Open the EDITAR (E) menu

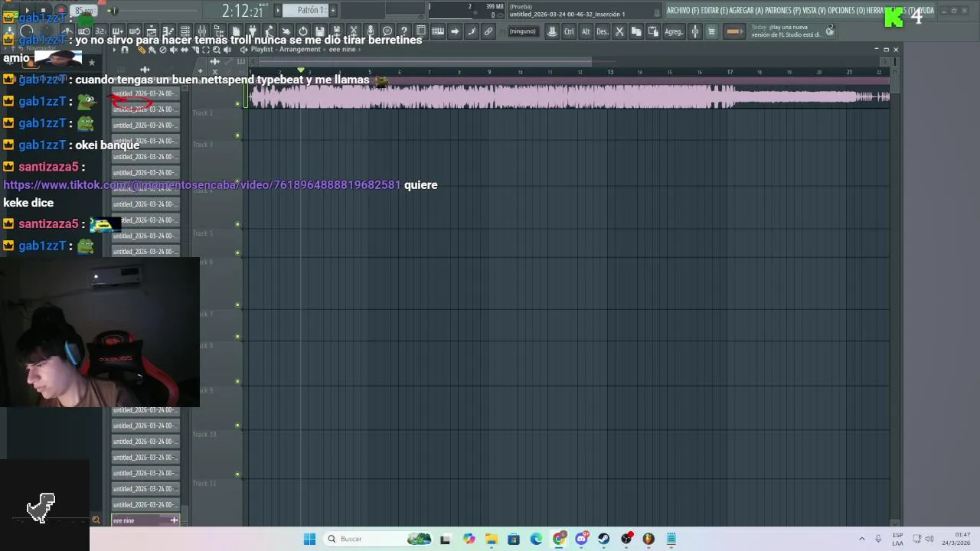click(x=714, y=11)
